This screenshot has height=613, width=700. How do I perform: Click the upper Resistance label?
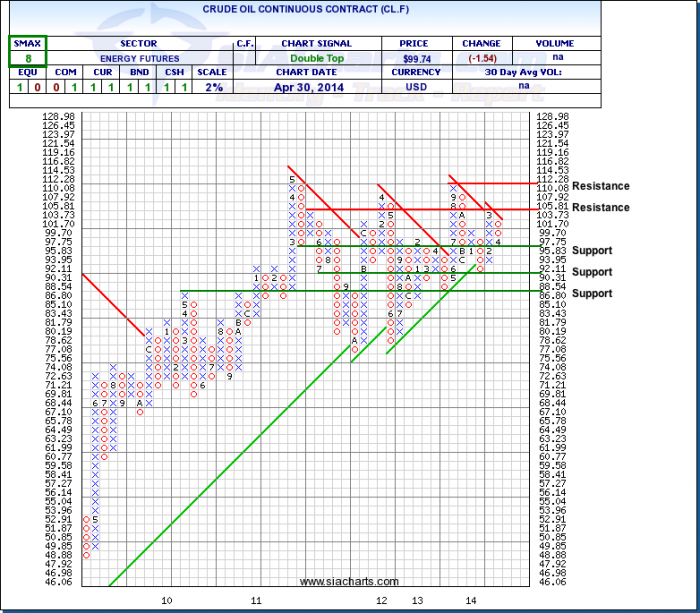[x=601, y=185]
